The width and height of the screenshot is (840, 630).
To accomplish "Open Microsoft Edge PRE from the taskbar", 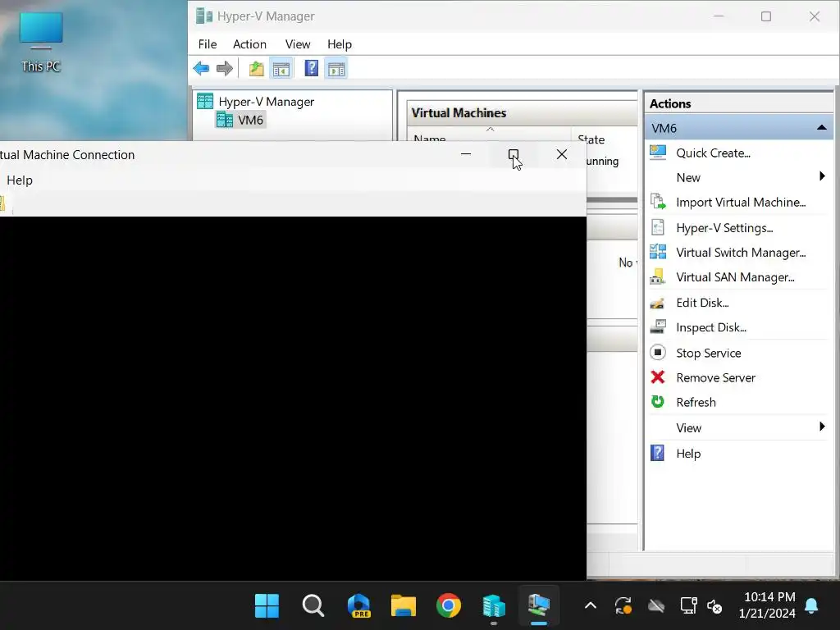I will pyautogui.click(x=359, y=606).
